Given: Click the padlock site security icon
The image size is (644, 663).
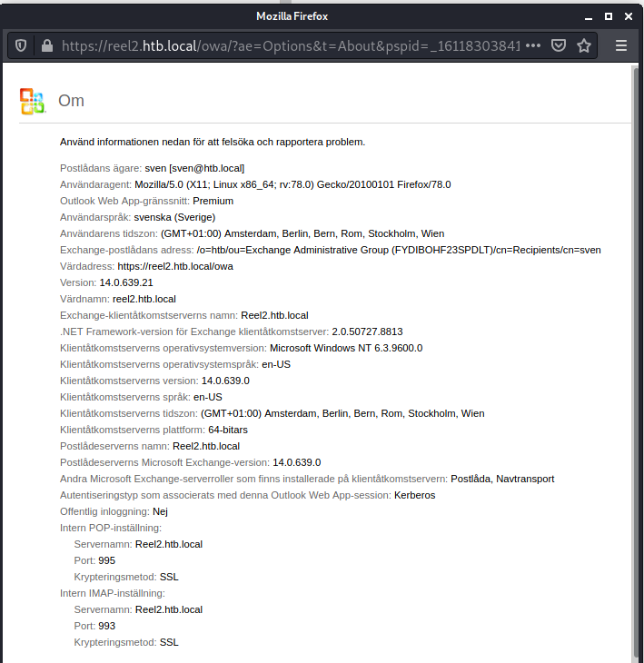Looking at the screenshot, I should click(x=45, y=45).
